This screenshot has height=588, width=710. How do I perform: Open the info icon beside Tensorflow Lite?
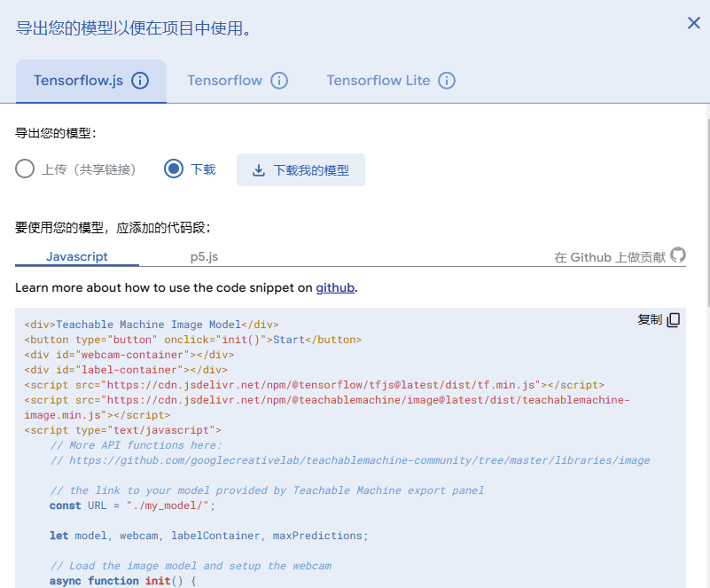click(447, 81)
